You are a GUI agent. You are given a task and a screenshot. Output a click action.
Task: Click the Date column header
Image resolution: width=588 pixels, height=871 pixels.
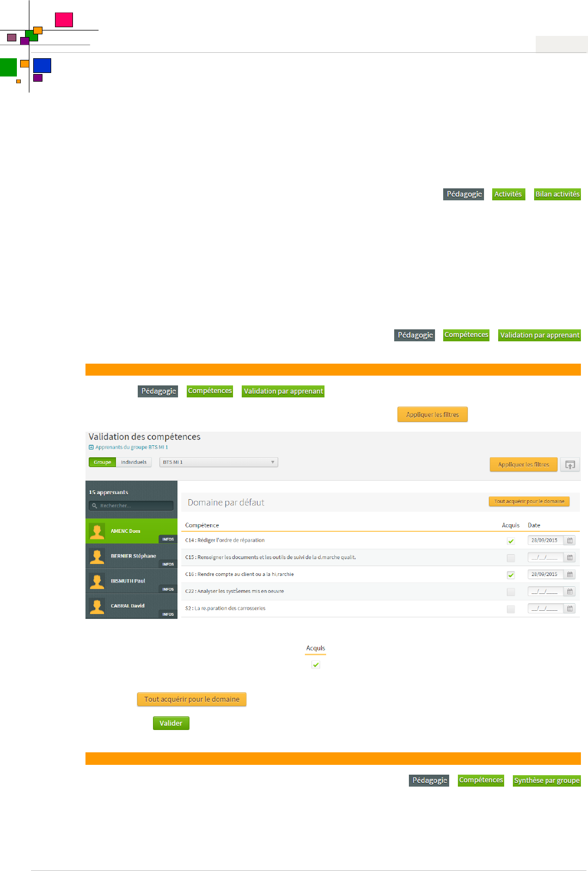(534, 525)
